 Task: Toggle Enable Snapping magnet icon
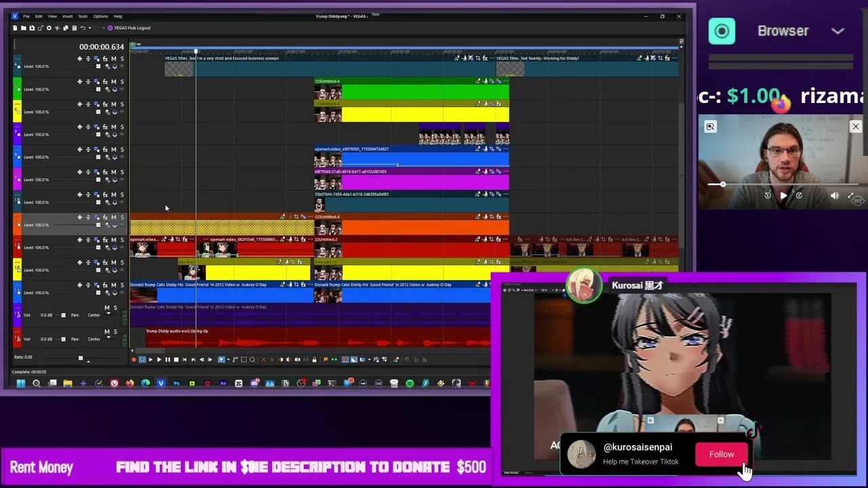[345, 359]
